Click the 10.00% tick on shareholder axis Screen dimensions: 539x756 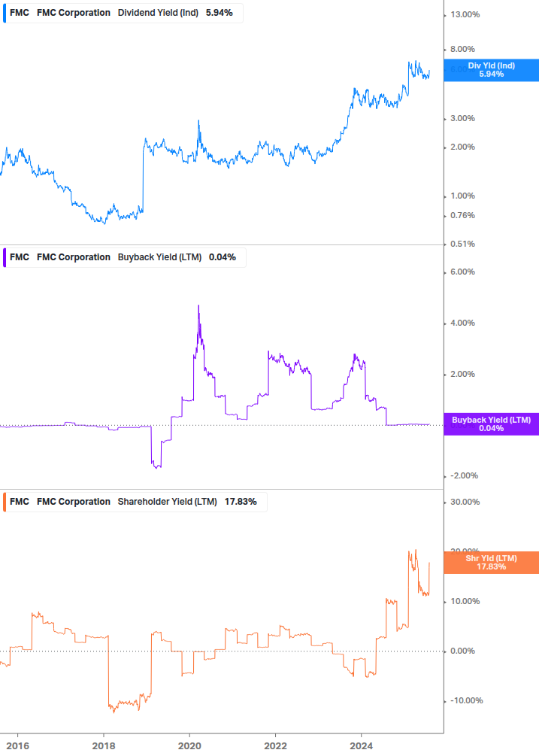click(465, 601)
